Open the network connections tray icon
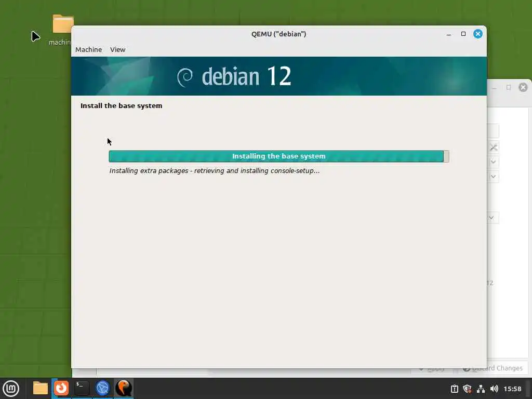Image resolution: width=532 pixels, height=399 pixels. pos(481,389)
